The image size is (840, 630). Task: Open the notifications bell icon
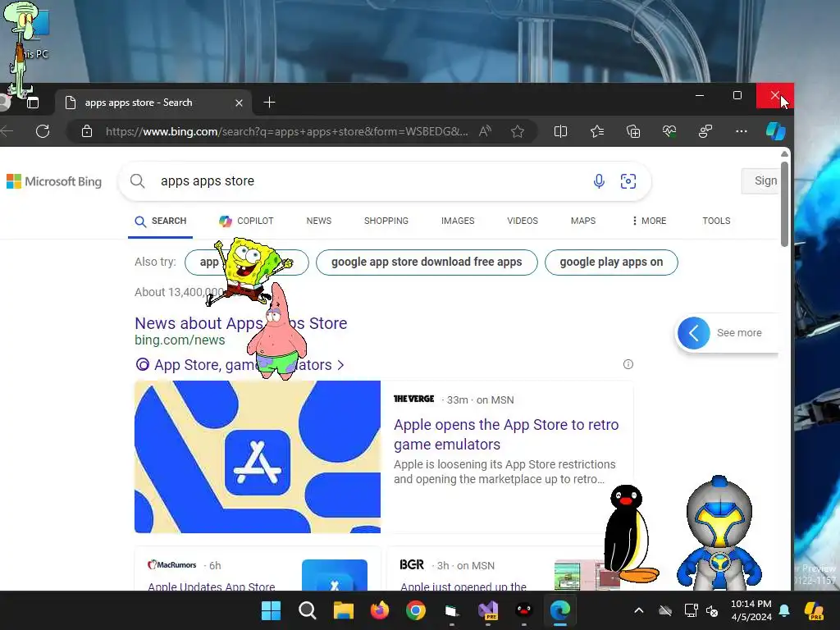784,610
